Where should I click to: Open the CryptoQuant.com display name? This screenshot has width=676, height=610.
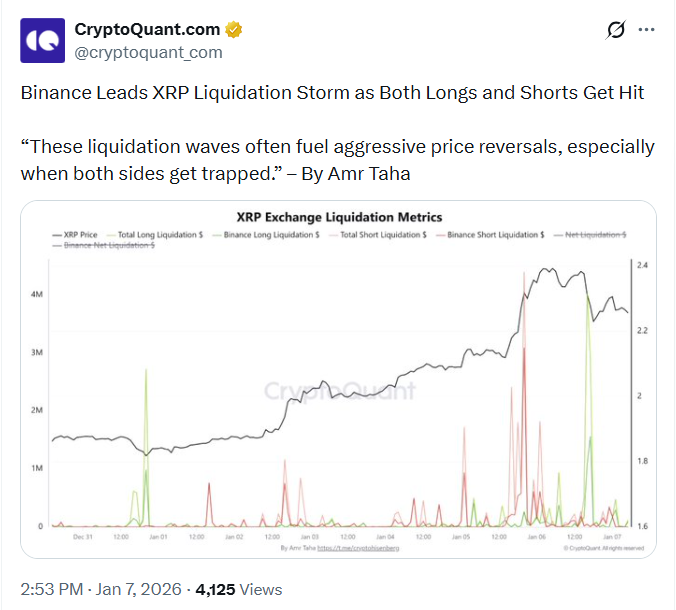pos(148,30)
